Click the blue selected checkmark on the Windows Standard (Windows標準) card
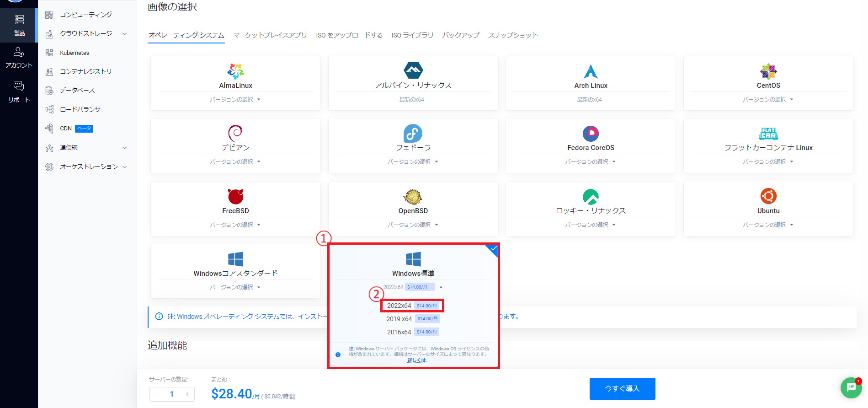 pyautogui.click(x=494, y=248)
